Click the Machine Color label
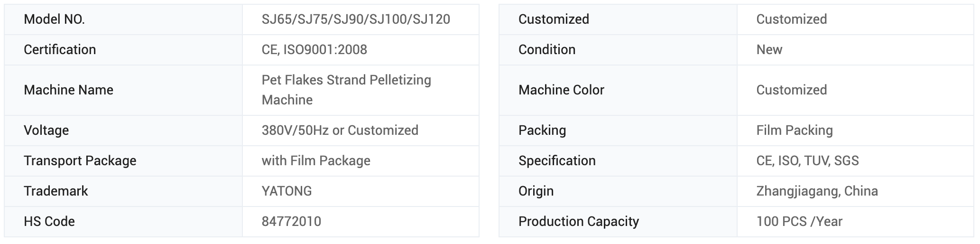This screenshot has width=980, height=244. coord(561,90)
